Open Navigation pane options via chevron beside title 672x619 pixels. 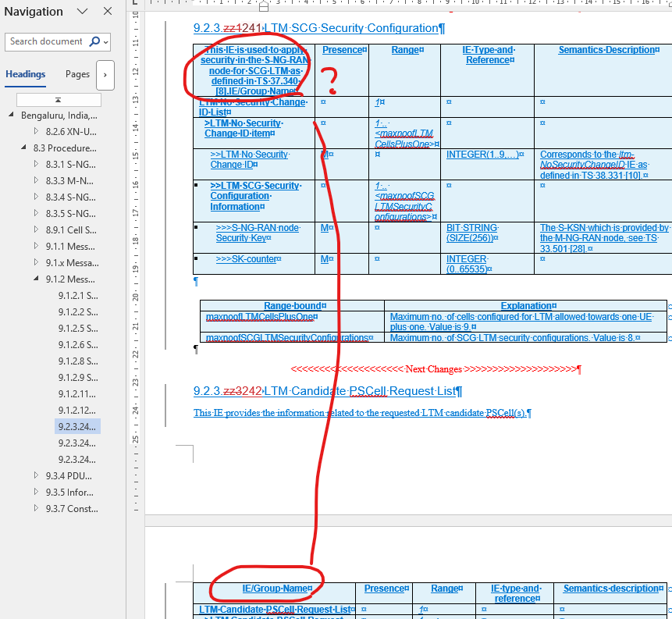click(81, 12)
